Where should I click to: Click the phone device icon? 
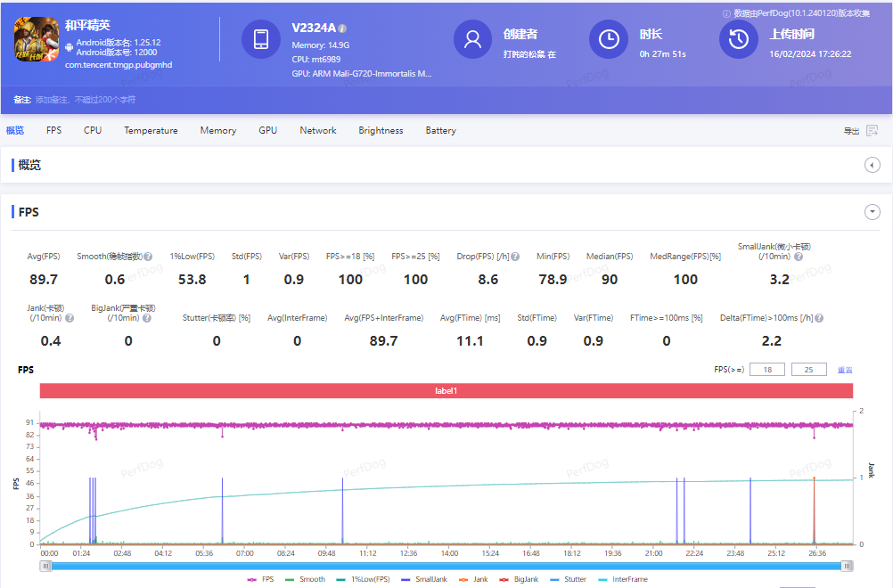pyautogui.click(x=261, y=39)
